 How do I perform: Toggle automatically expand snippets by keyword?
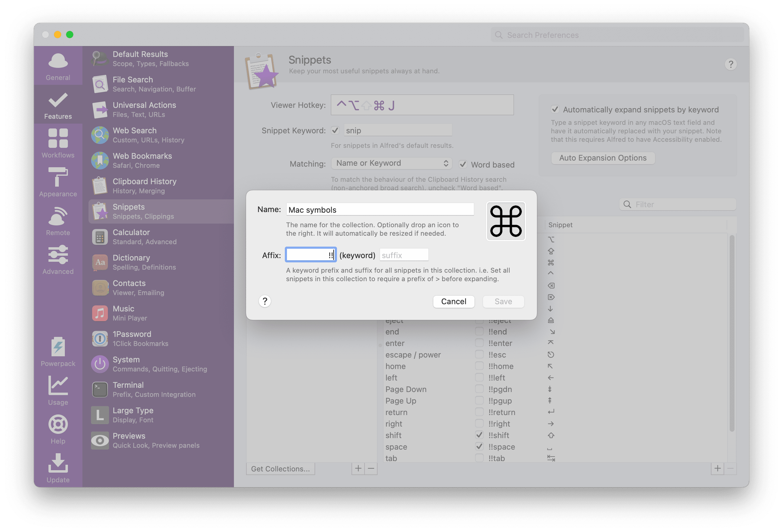tap(555, 109)
